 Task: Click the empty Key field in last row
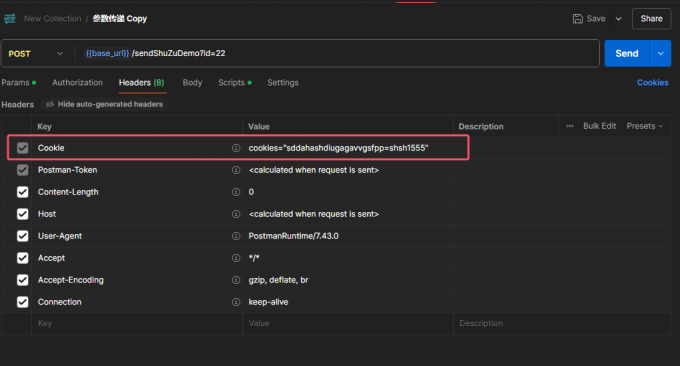pos(137,323)
